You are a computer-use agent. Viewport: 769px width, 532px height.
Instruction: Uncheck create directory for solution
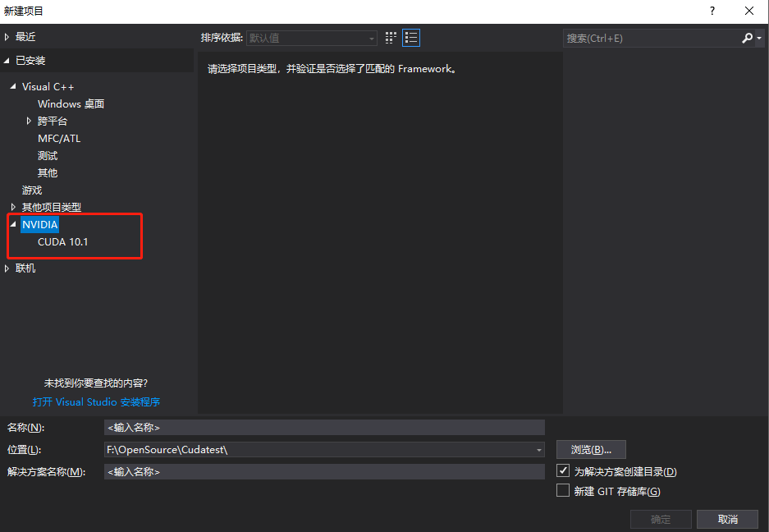(x=563, y=471)
